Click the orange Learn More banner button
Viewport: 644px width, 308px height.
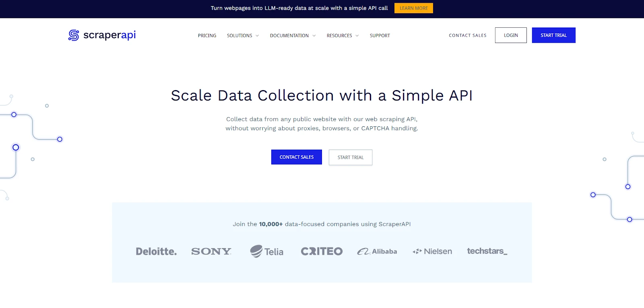click(x=414, y=8)
